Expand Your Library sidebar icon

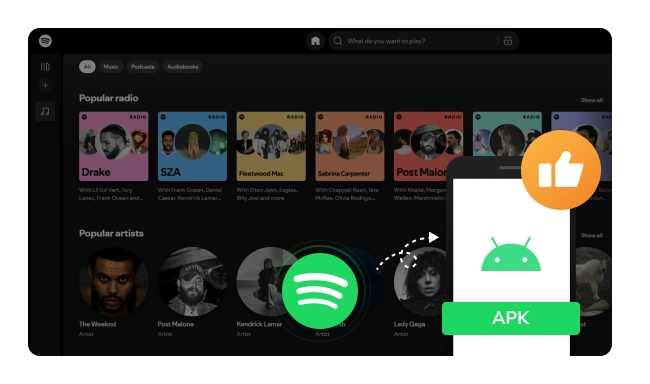click(45, 66)
